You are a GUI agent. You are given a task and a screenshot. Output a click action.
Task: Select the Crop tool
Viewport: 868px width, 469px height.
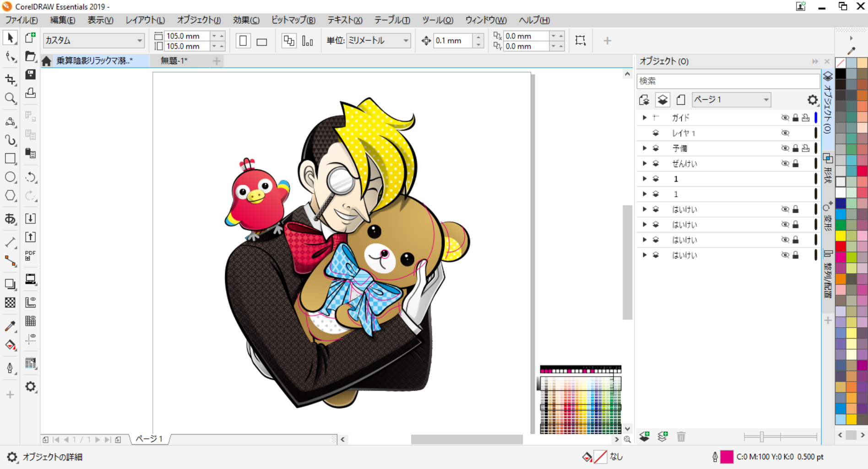pyautogui.click(x=10, y=80)
